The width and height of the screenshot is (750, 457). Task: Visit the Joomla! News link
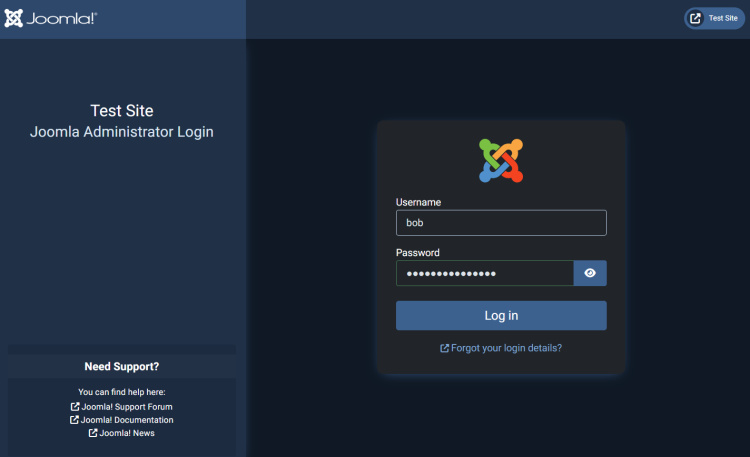pyautogui.click(x=127, y=433)
